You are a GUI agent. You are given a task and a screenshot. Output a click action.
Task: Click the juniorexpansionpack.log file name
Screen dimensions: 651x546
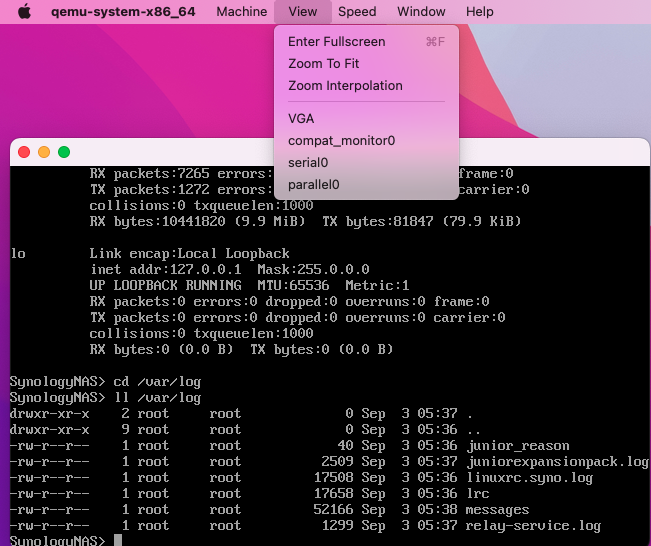coord(558,462)
